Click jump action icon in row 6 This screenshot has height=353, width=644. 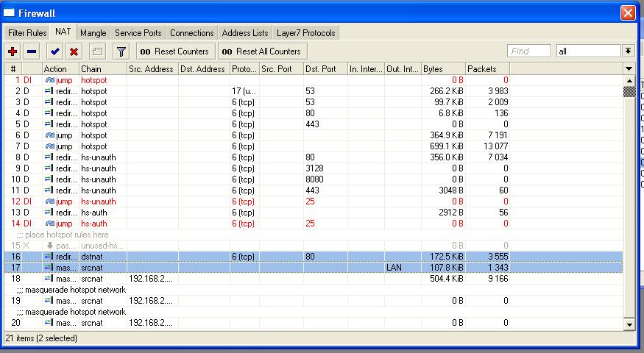(x=50, y=135)
